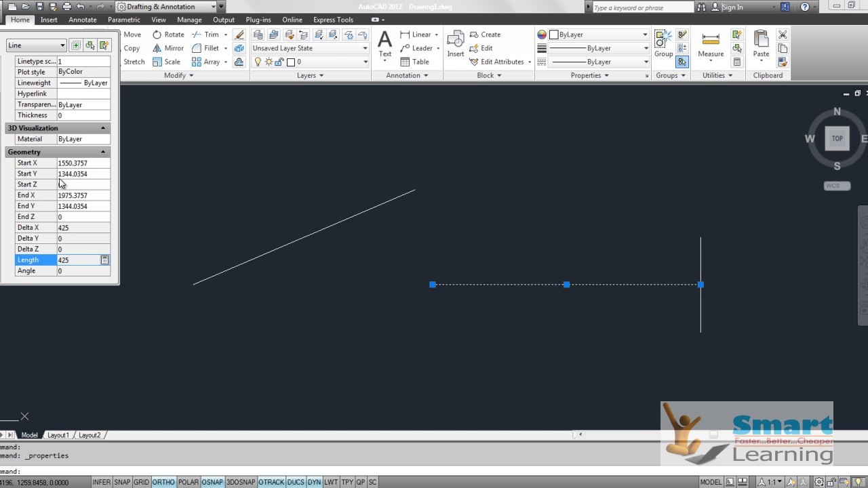868x488 pixels.
Task: Toggle DYN dynamic input in status bar
Action: click(314, 482)
